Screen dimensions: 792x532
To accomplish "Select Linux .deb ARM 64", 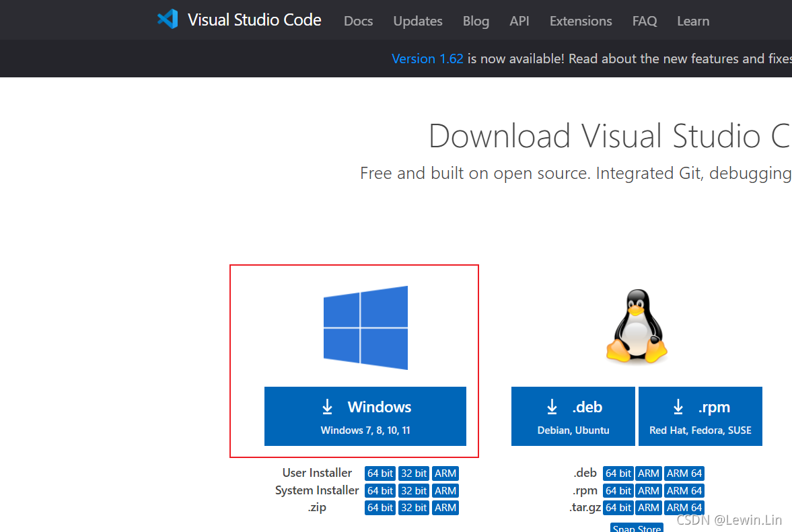I will 684,473.
